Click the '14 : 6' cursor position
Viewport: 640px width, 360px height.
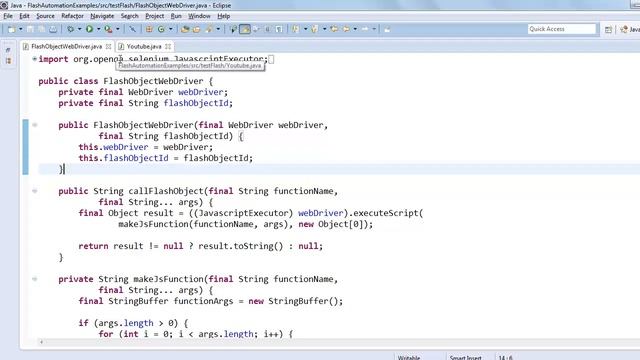(505, 358)
